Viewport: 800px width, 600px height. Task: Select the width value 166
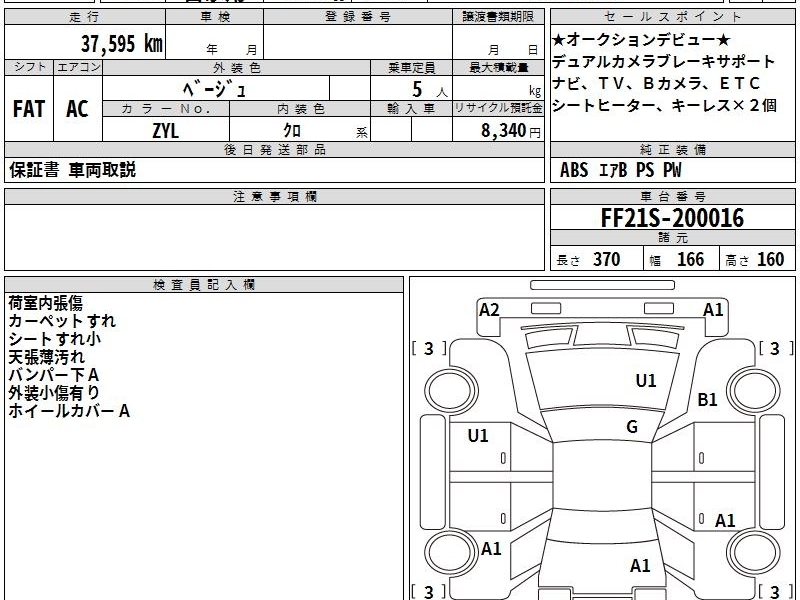point(690,259)
